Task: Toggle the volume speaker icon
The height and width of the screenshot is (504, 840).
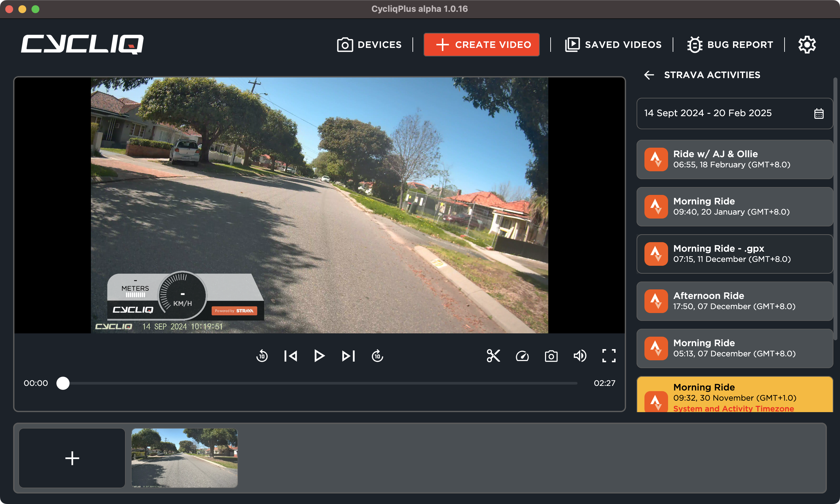Action: (580, 356)
